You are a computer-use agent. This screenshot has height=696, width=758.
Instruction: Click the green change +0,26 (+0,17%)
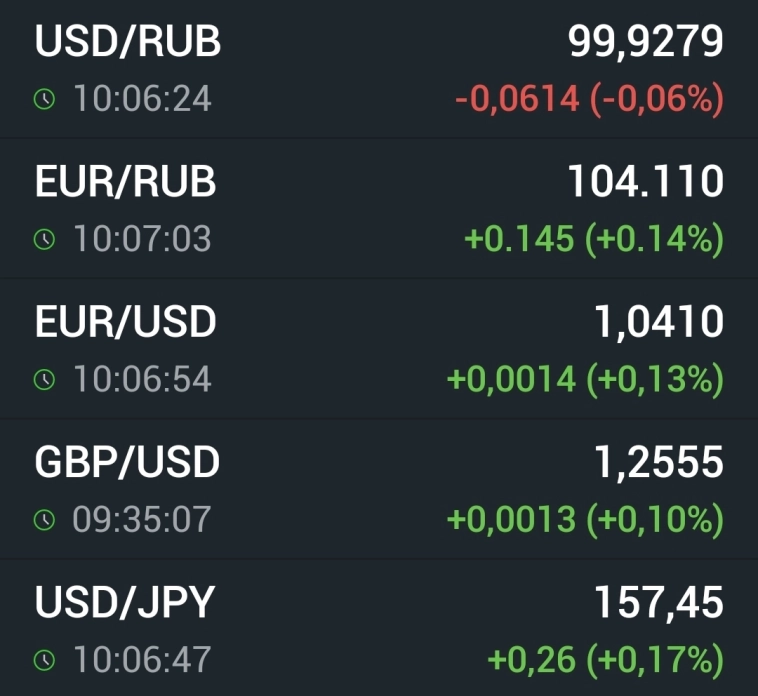pyautogui.click(x=604, y=660)
